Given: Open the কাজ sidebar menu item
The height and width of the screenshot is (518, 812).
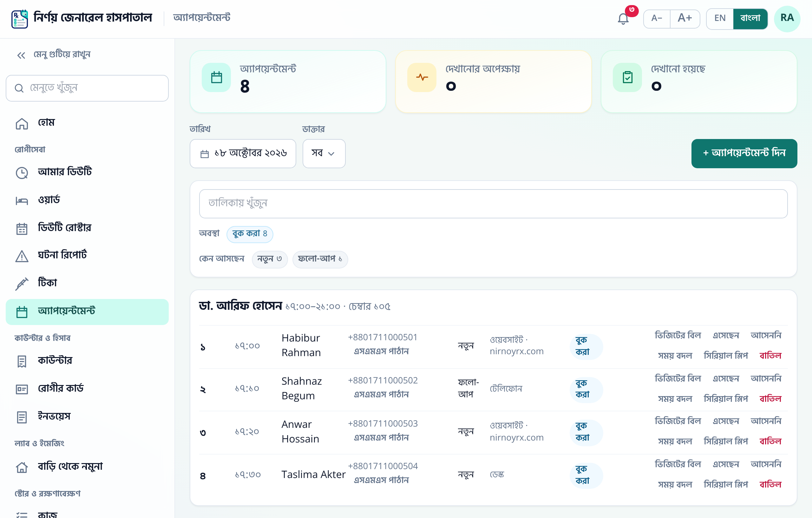Looking at the screenshot, I should click(87, 515).
